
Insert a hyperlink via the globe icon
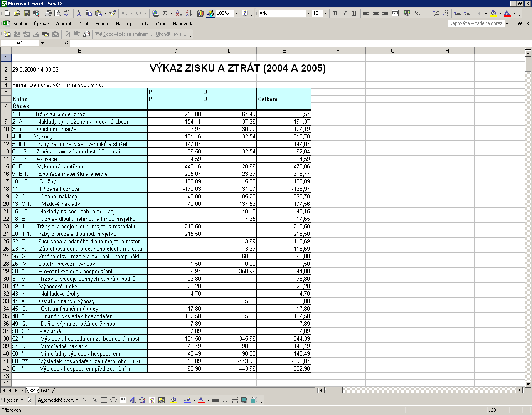[x=155, y=13]
